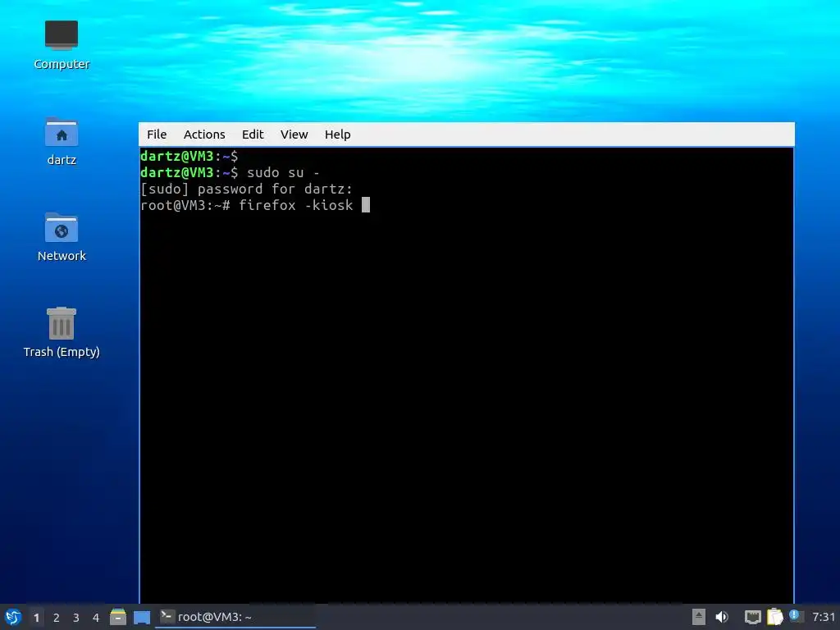Click the 7:31 clock

click(x=824, y=617)
